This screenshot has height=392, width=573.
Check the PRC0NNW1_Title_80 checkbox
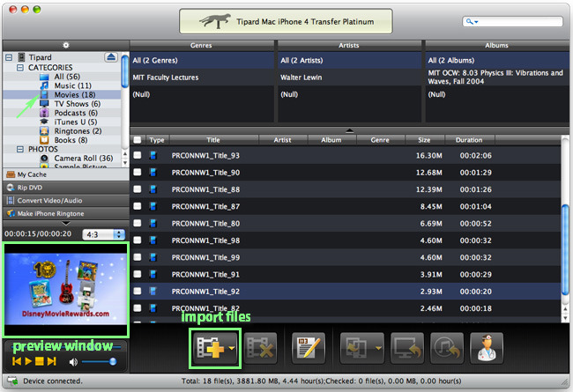click(138, 223)
